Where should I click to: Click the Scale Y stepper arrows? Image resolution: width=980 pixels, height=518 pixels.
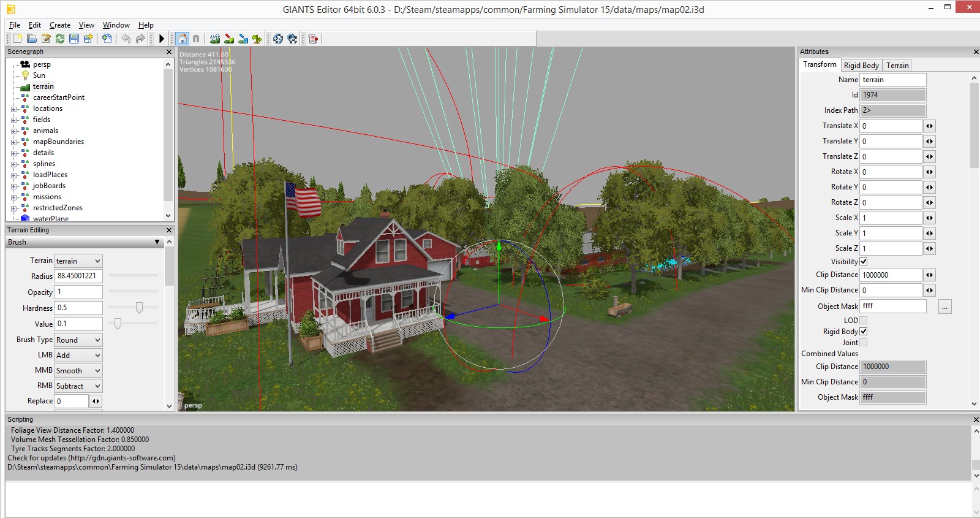(x=930, y=234)
